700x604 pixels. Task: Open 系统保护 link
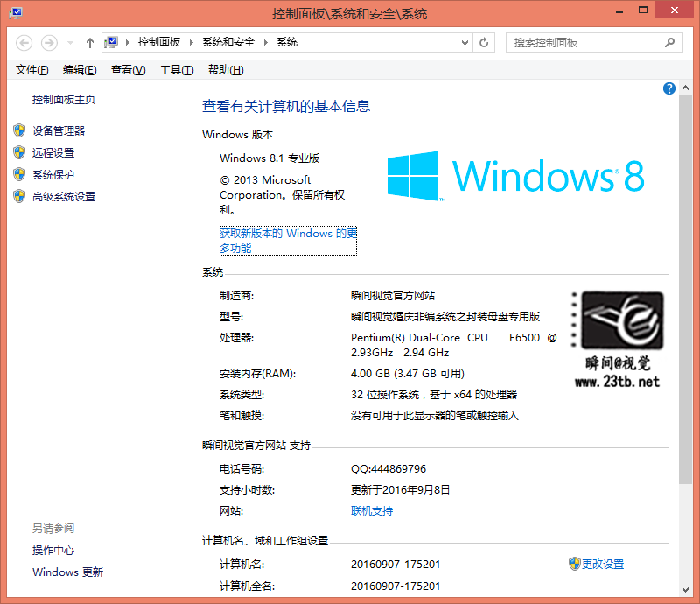pos(53,175)
